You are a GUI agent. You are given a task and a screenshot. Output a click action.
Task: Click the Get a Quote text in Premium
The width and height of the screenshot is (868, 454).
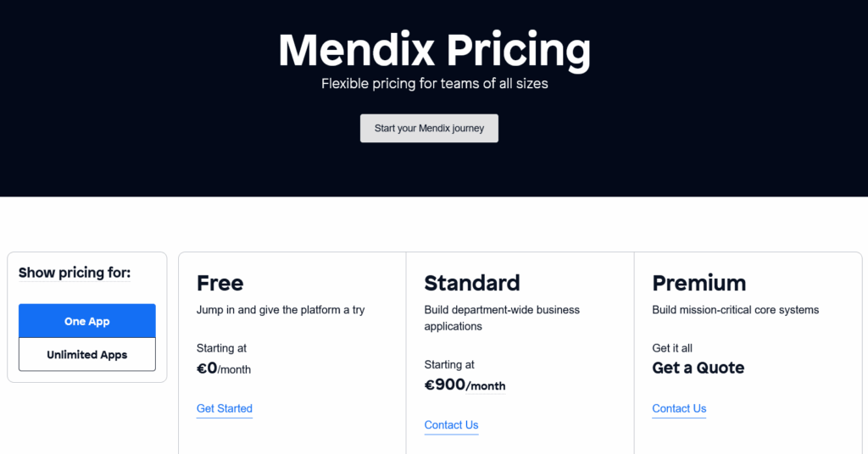[x=698, y=368]
